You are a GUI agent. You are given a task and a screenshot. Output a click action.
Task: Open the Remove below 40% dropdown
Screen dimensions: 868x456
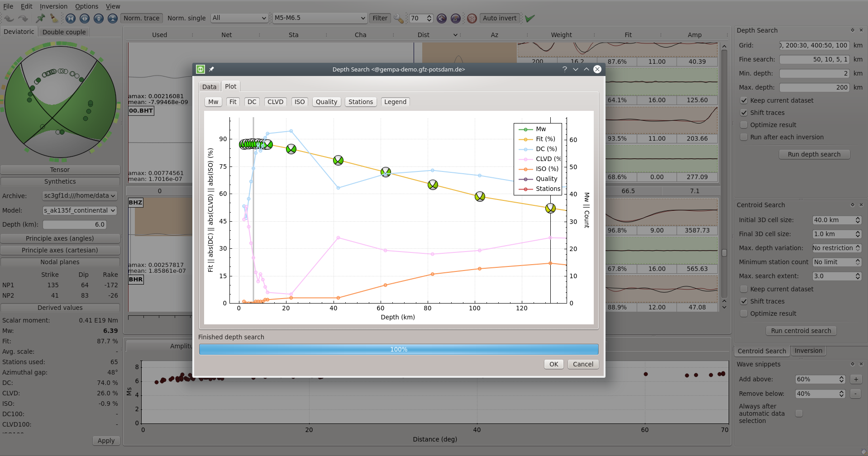click(820, 394)
